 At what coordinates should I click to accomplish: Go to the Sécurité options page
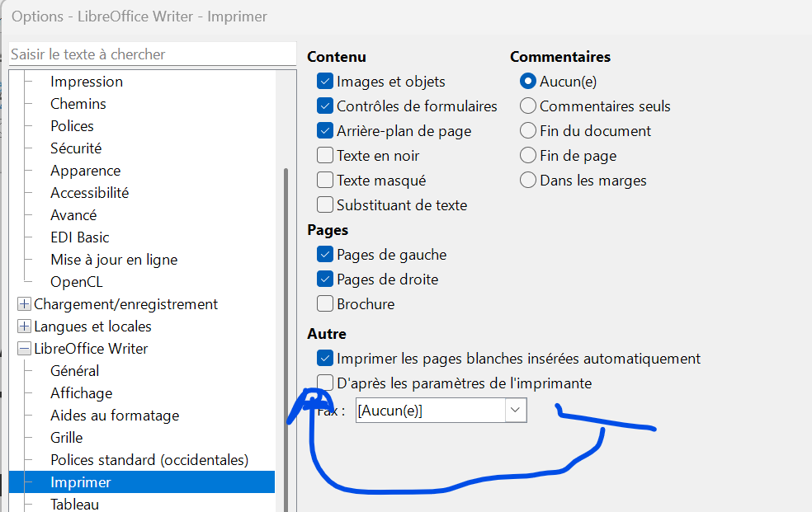coord(76,148)
